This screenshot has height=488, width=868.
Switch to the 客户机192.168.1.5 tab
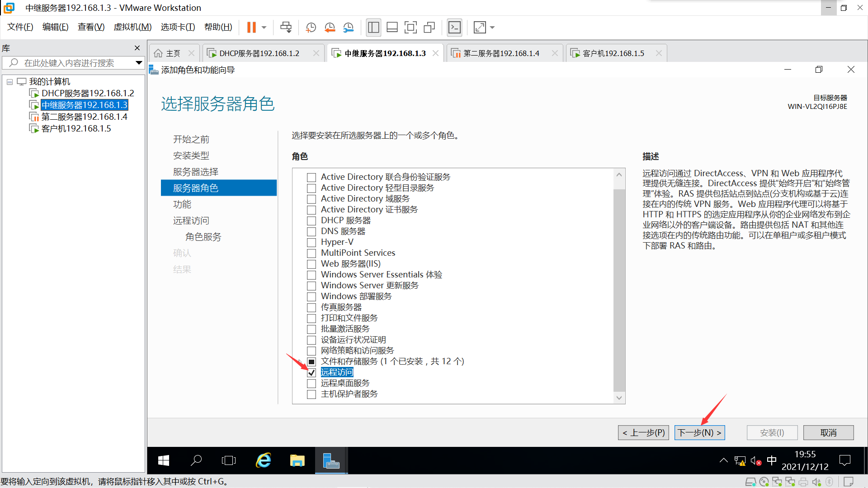coord(613,53)
